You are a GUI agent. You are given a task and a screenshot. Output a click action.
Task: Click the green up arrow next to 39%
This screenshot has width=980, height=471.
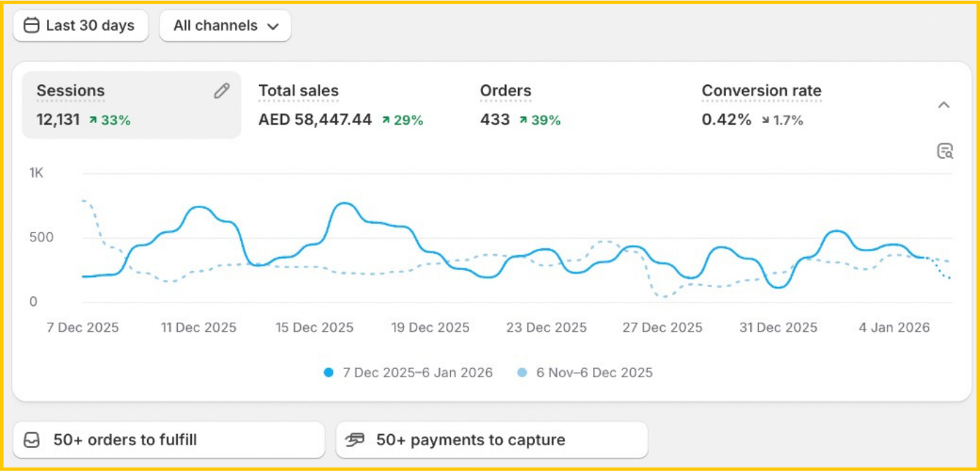[x=523, y=120]
